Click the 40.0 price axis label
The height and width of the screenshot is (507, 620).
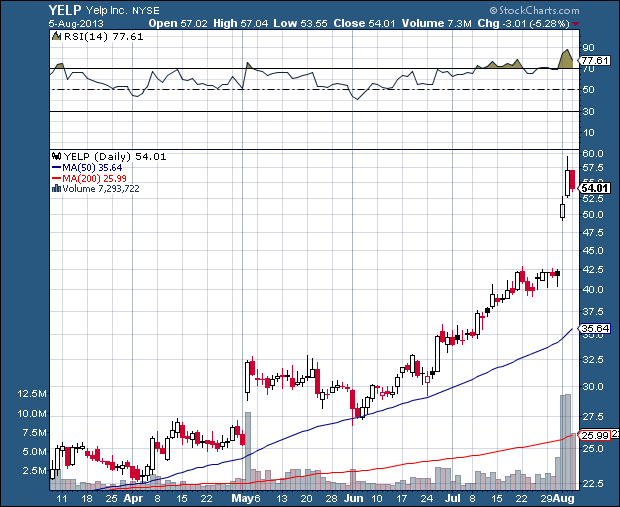click(593, 290)
